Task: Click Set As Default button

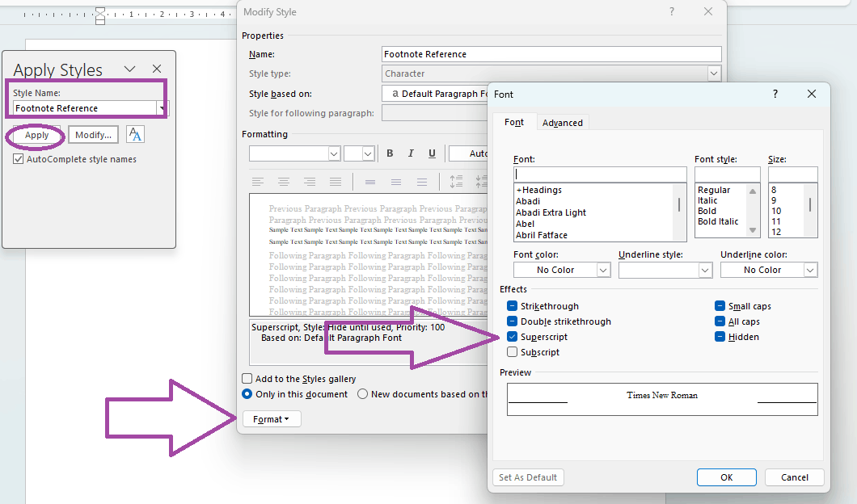Action: (528, 477)
